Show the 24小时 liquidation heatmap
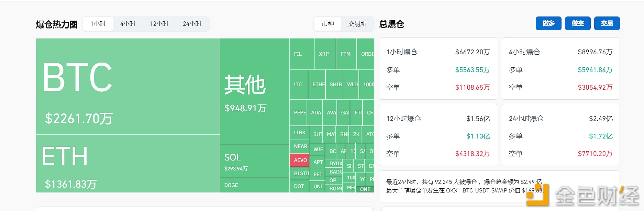The height and width of the screenshot is (211, 644). (x=192, y=24)
